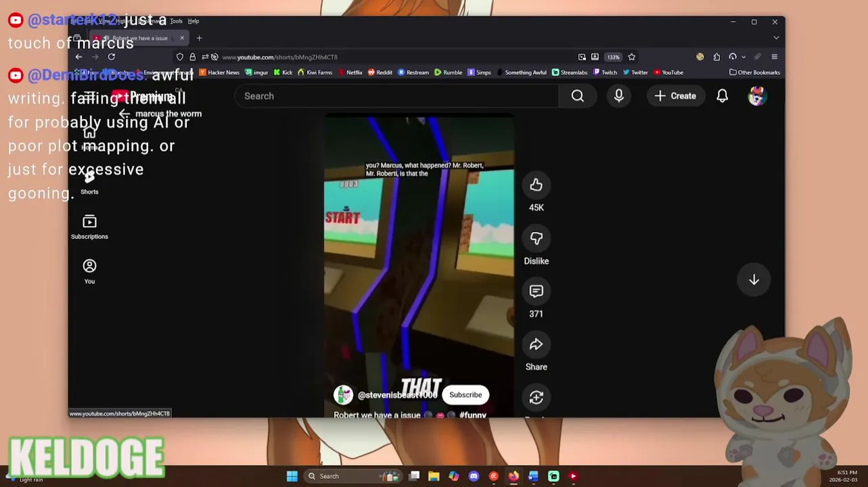Open YouTube notifications bell
This screenshot has width=868, height=487.
tap(722, 96)
